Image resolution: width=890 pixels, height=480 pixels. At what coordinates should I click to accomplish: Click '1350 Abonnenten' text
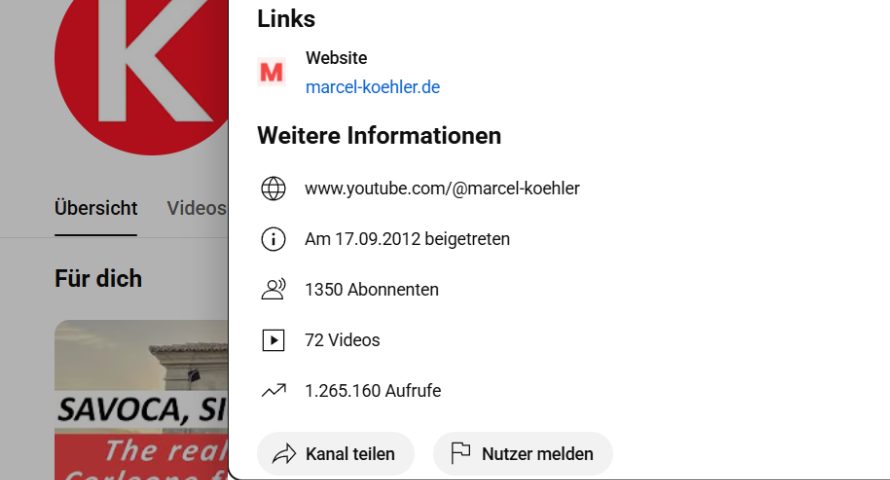point(372,289)
